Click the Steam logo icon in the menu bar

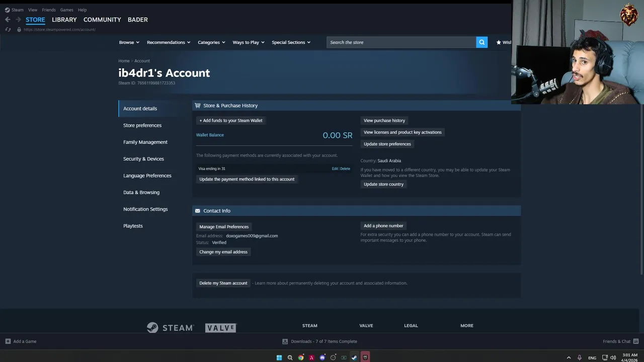coord(7,10)
